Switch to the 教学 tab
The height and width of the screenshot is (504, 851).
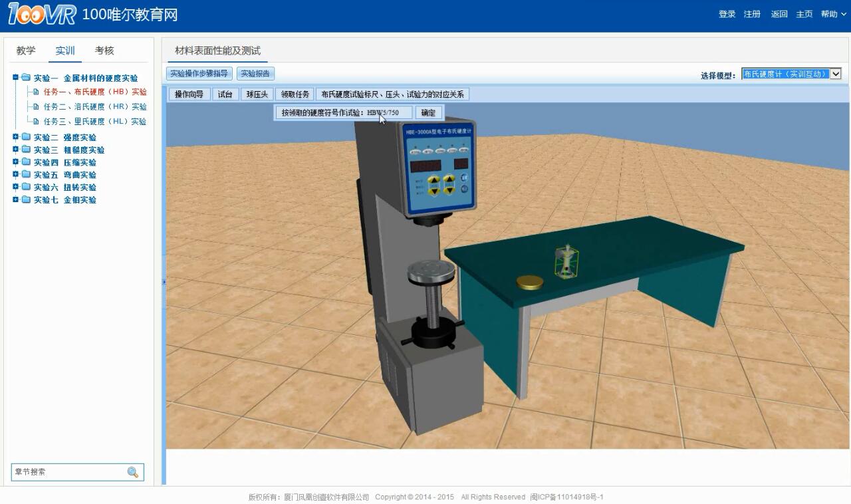click(26, 51)
